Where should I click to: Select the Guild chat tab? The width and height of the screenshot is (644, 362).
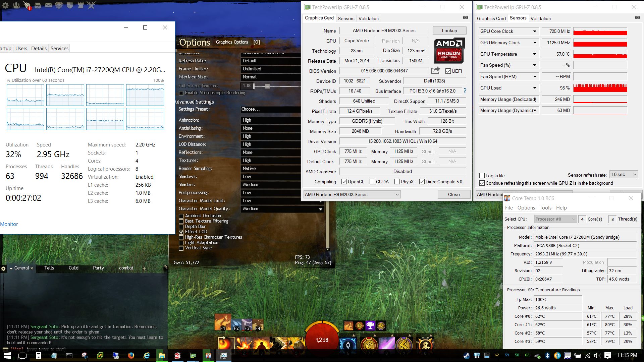(73, 268)
